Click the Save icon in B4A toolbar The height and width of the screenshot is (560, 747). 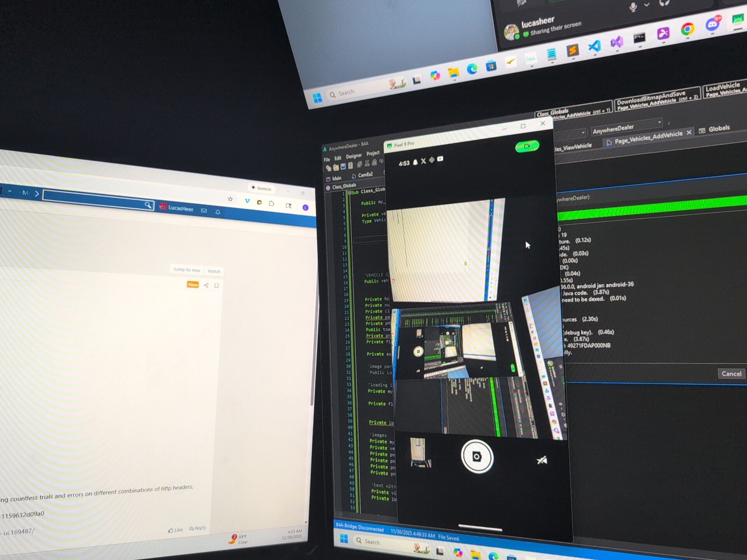click(343, 167)
